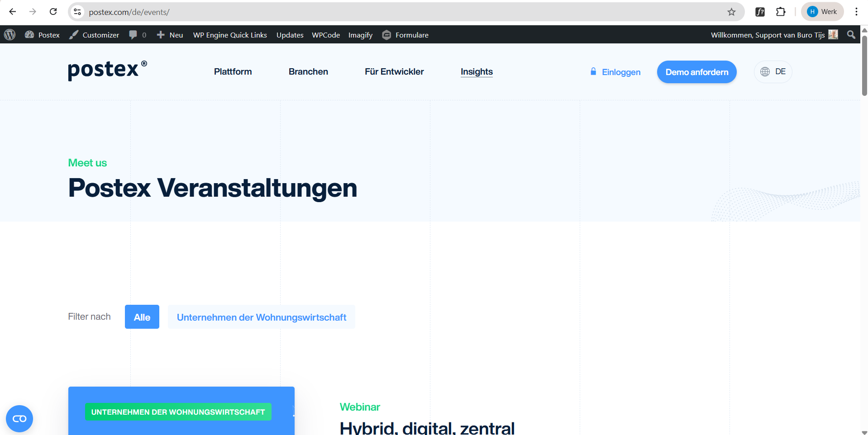Bookmark this page with the star icon
The image size is (868, 435).
[x=731, y=12]
